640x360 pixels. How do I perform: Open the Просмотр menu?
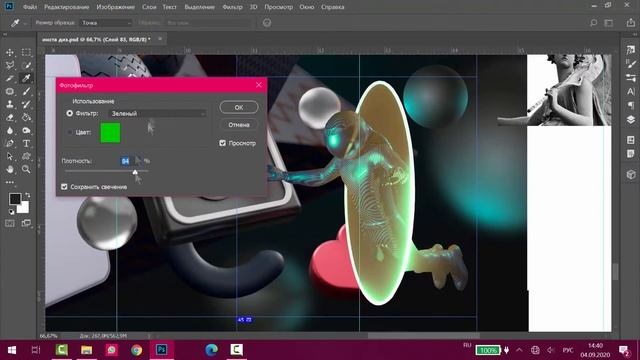coord(278,7)
